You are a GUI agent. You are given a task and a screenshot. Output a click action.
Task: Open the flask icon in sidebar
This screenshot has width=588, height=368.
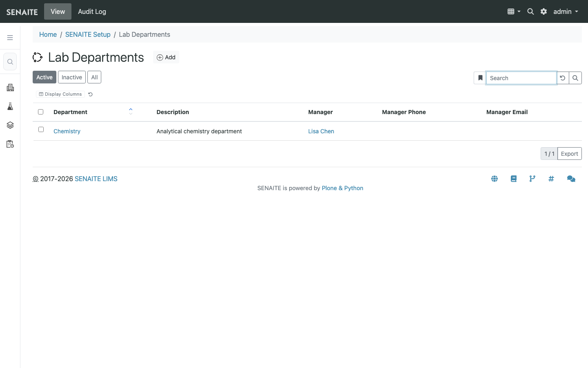pos(10,106)
